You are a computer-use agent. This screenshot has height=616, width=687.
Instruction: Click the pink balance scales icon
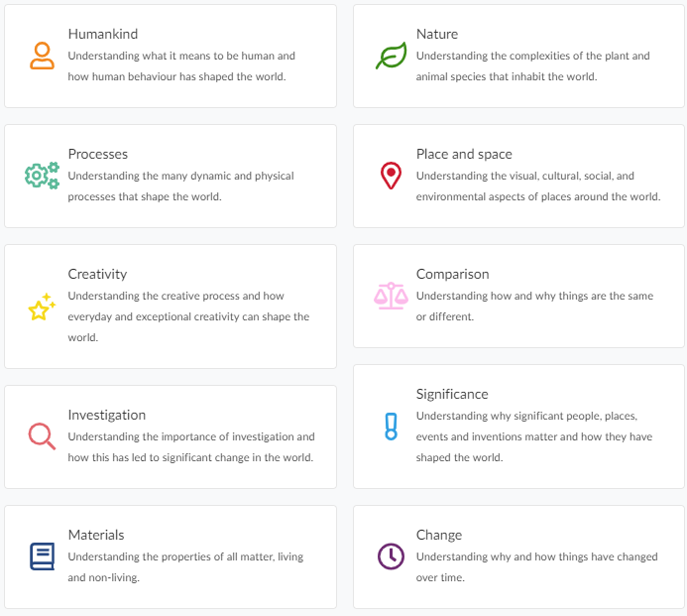[x=391, y=295]
